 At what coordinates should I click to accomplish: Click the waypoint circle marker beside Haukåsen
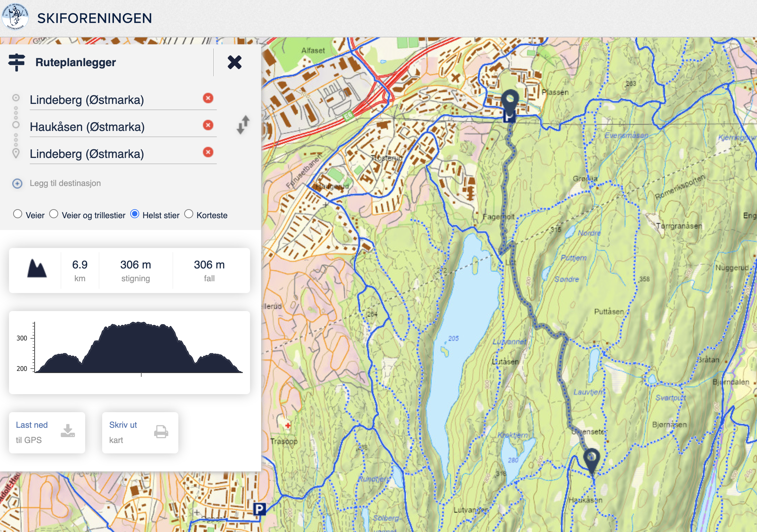16,125
